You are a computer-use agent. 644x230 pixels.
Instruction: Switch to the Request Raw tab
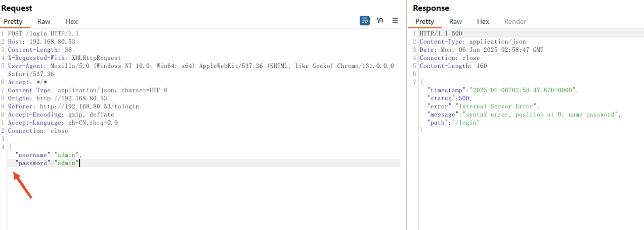click(44, 21)
